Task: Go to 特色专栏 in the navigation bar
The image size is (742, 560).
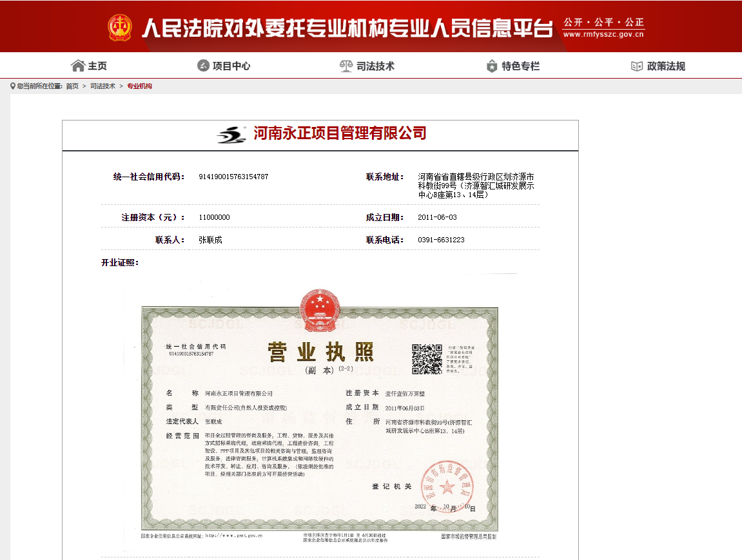Action: pyautogui.click(x=520, y=66)
